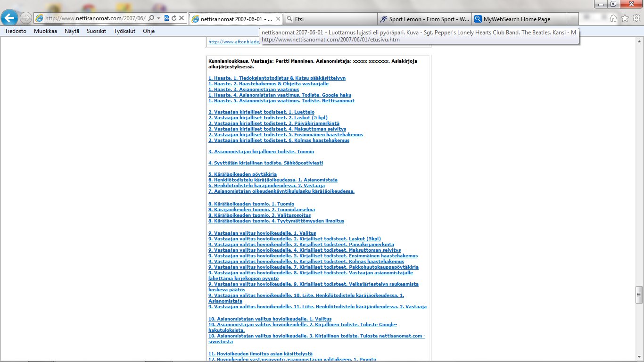Screen dimensions: 644x362
Task: Click the Stop loading X icon
Action: coord(182,18)
